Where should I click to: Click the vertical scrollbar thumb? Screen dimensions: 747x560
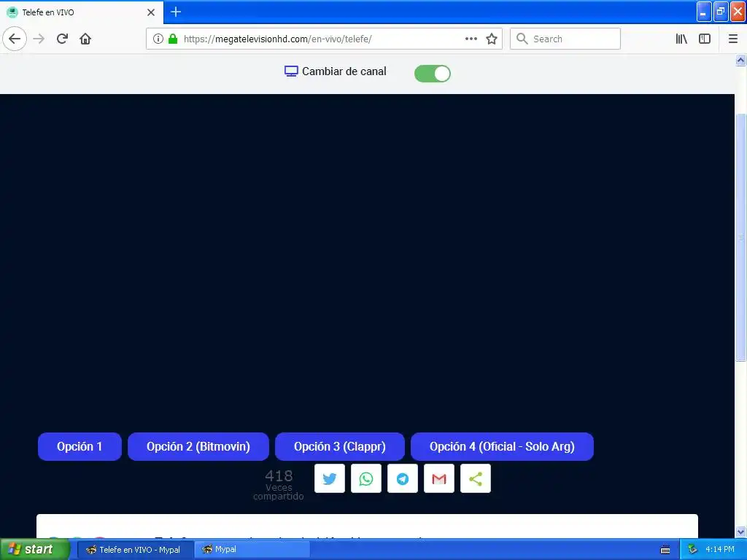tap(740, 237)
